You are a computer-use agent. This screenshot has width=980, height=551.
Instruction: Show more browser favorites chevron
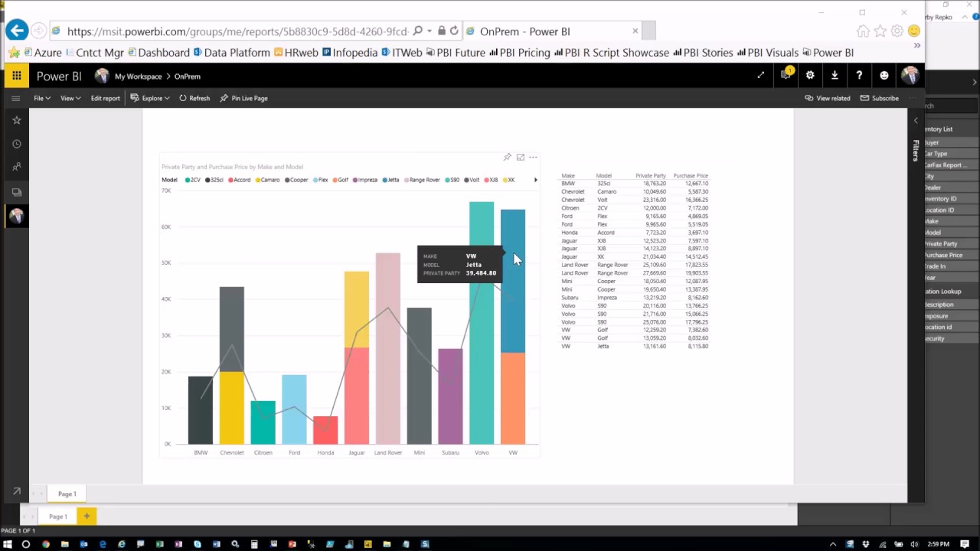916,46
